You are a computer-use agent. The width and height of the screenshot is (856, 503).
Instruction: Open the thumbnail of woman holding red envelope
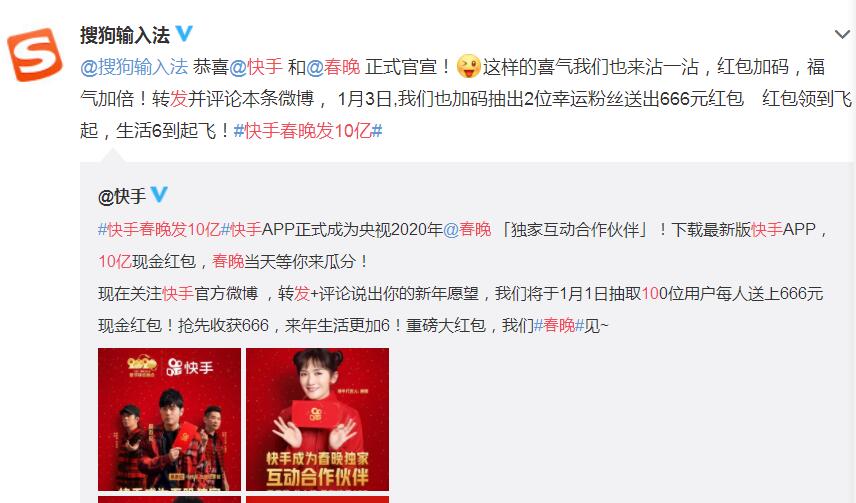pyautogui.click(x=317, y=419)
